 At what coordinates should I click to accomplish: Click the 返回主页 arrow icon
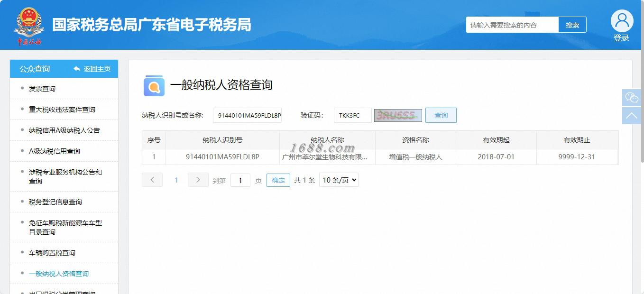pyautogui.click(x=77, y=69)
